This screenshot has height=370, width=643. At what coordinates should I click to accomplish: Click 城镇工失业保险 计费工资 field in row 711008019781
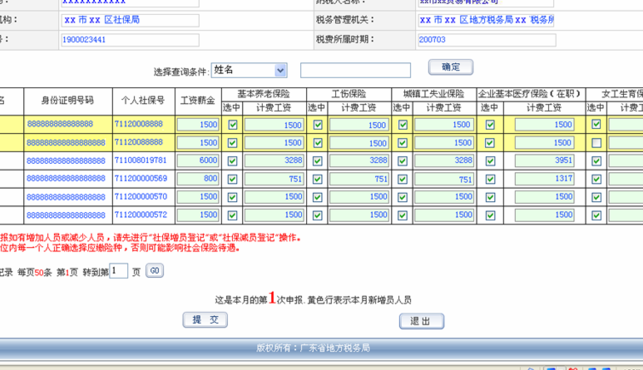click(445, 160)
